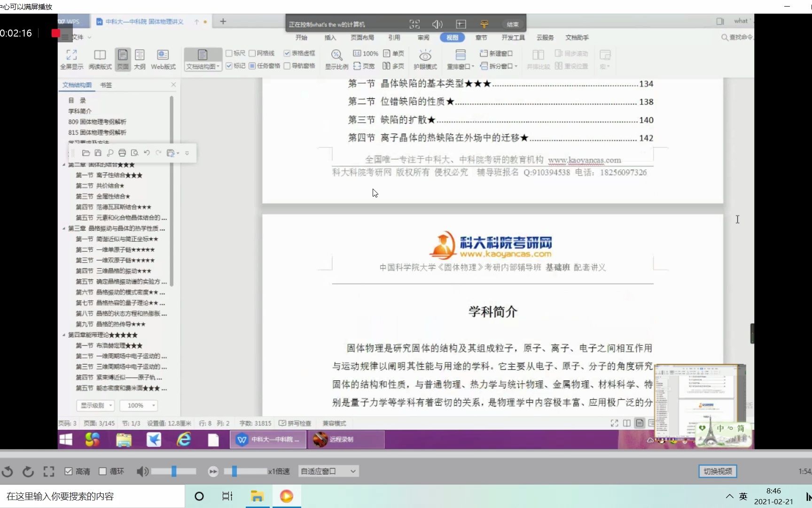Open the 插入 ribbon tab
812x508 pixels.
pyautogui.click(x=330, y=38)
